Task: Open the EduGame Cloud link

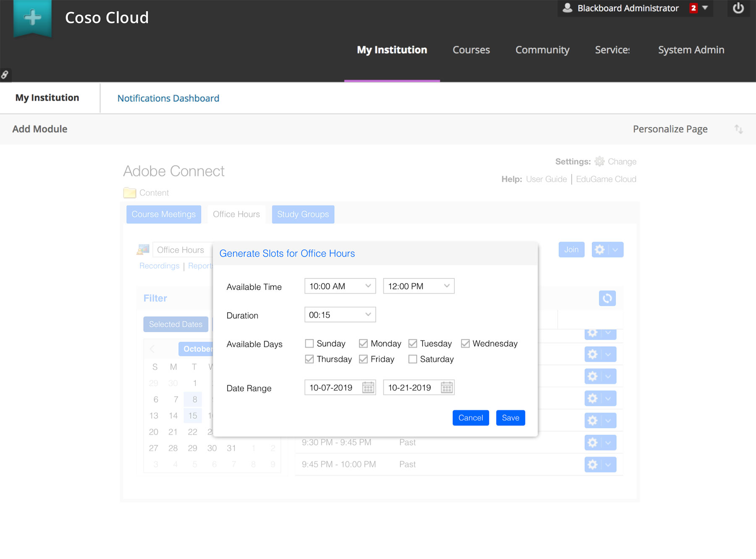Action: [606, 179]
